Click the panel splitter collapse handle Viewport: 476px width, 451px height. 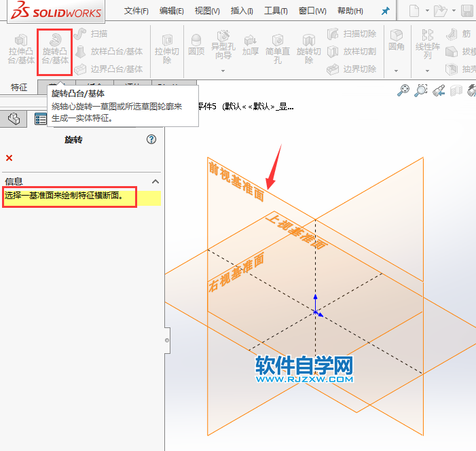[x=167, y=340]
